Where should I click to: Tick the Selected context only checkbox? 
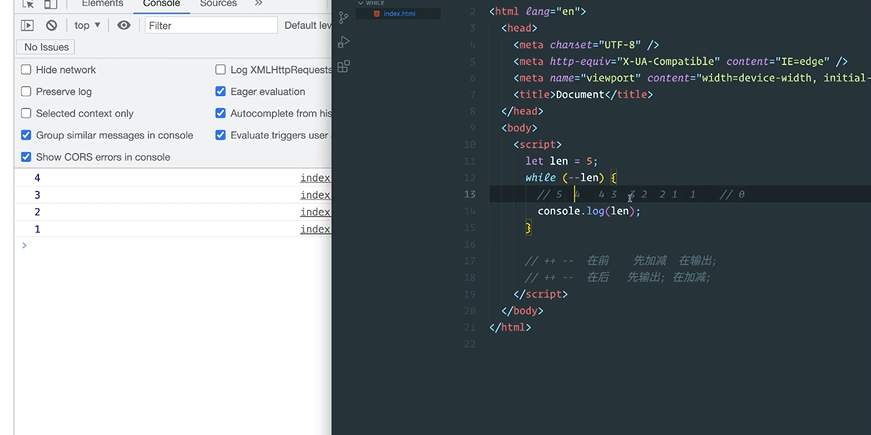pyautogui.click(x=26, y=113)
